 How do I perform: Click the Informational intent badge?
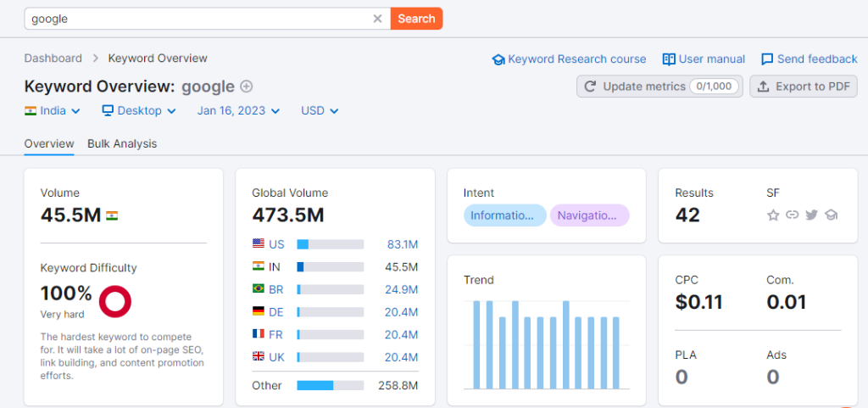point(505,215)
